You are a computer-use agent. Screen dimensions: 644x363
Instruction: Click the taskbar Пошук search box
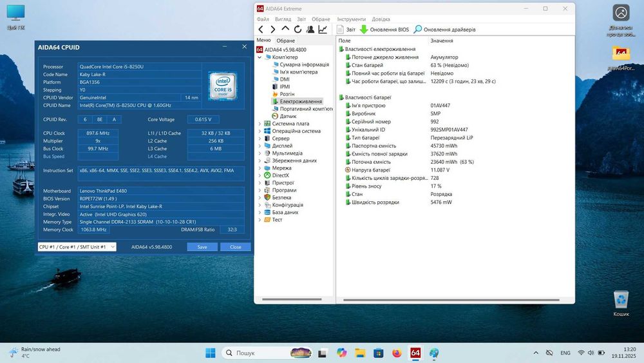pyautogui.click(x=267, y=353)
